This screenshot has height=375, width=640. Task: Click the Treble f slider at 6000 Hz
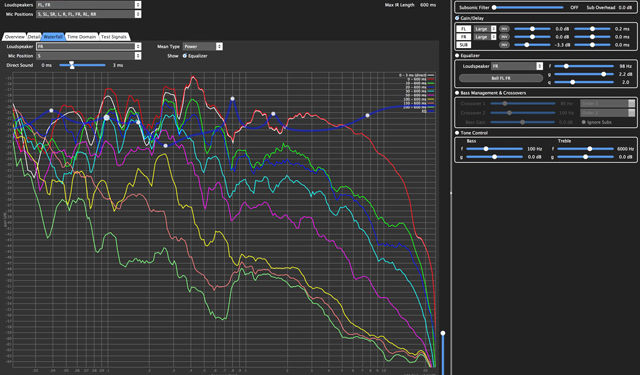586,149
